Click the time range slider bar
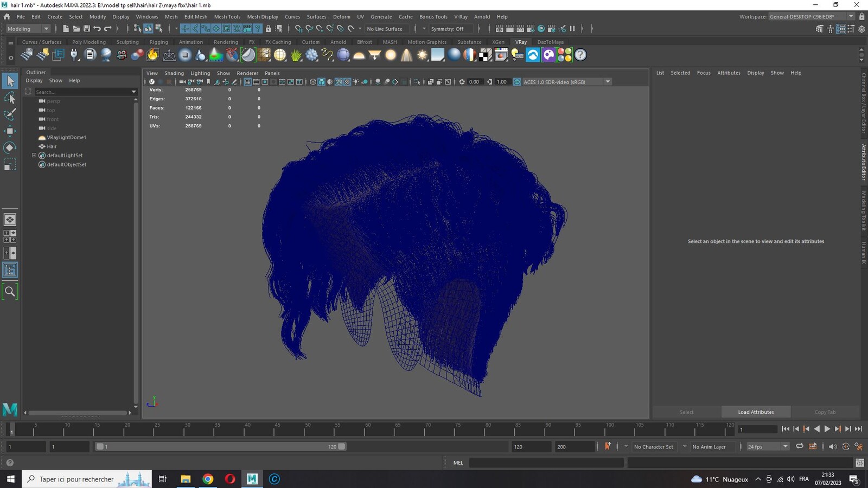The width and height of the screenshot is (868, 488). coord(220,447)
